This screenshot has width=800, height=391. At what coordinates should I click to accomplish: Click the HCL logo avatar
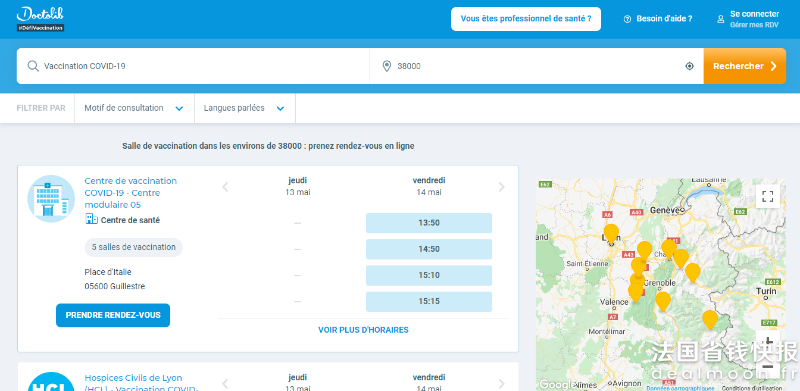tap(51, 383)
